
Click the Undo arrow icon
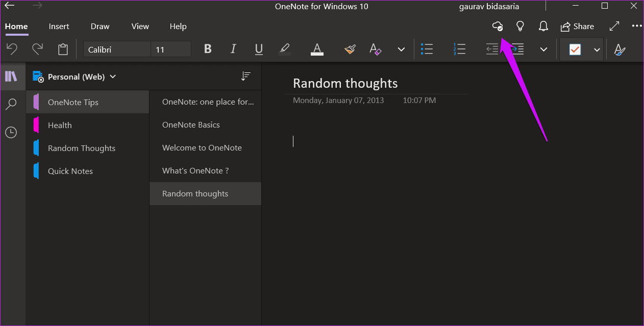click(x=12, y=49)
